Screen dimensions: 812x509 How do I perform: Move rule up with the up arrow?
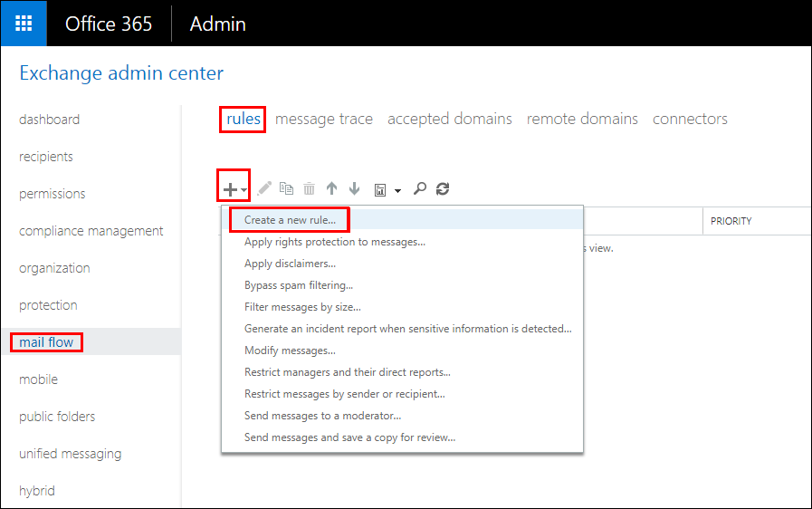(332, 188)
